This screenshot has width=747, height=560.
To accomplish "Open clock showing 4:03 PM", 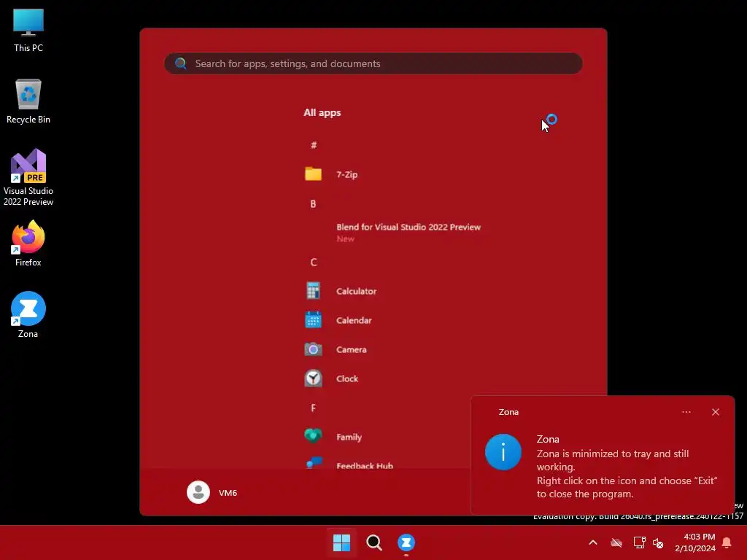I will tap(695, 542).
